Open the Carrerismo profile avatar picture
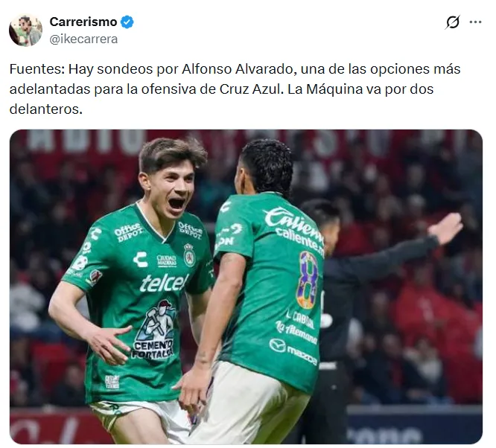496x448 pixels. tap(25, 31)
